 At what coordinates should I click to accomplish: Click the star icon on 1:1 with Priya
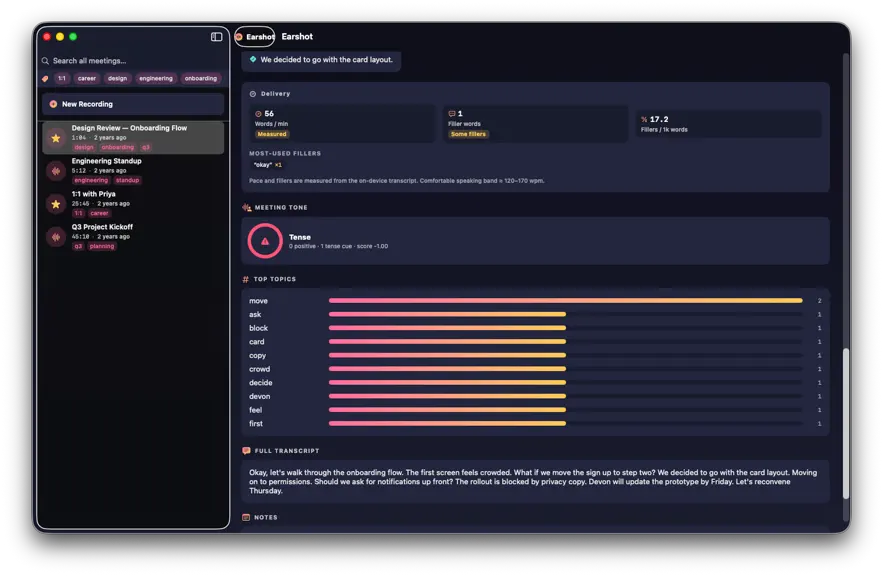[56, 204]
